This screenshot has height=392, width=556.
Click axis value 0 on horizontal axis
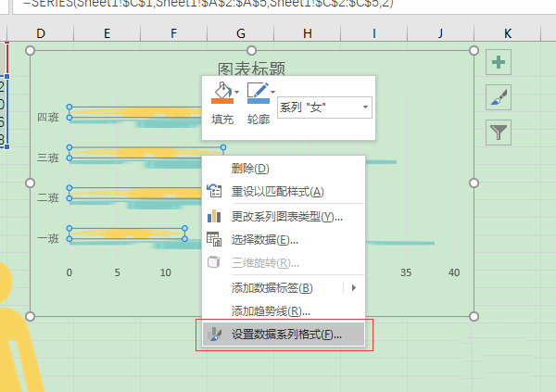tap(69, 272)
